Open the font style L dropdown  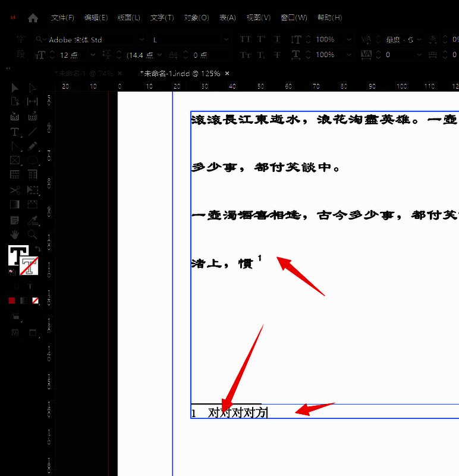click(x=226, y=39)
